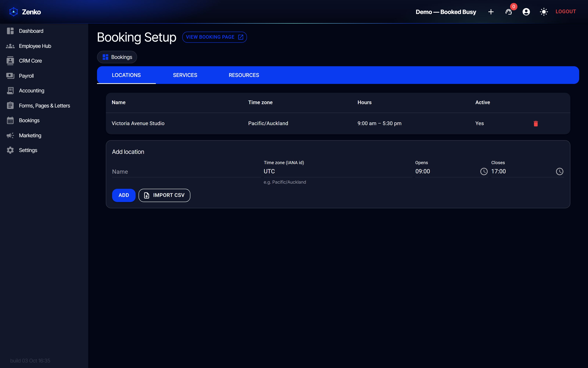The width and height of the screenshot is (588, 368).
Task: Click the Forms clipboard icon
Action: coord(10,105)
